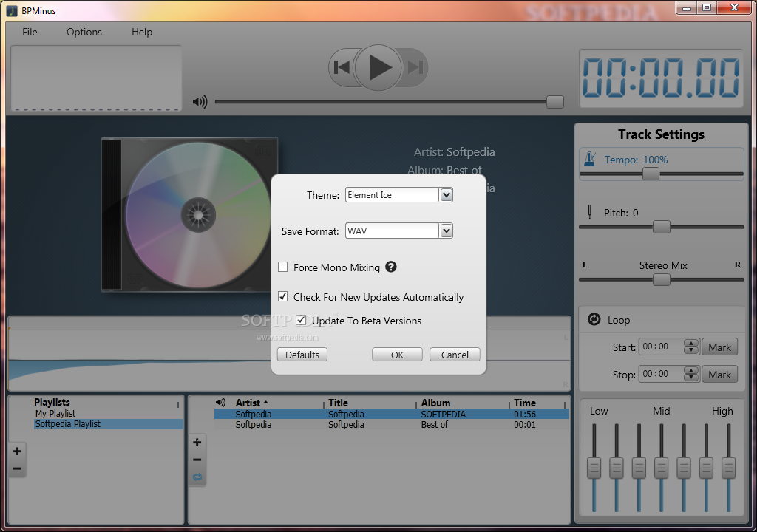Open the Save Format dropdown arrow
The width and height of the screenshot is (757, 532).
[x=446, y=231]
